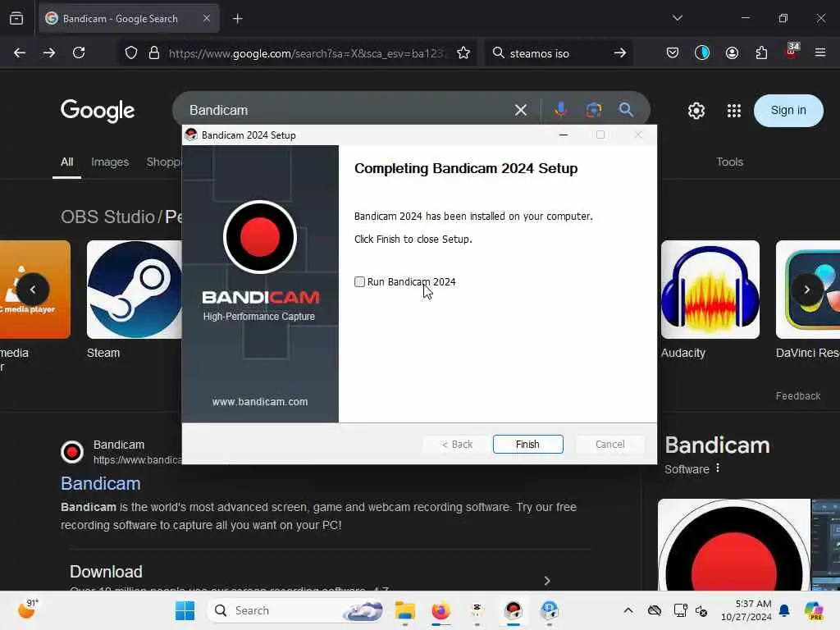Viewport: 840px width, 630px height.
Task: Search by image with Google Lens
Action: click(x=594, y=111)
